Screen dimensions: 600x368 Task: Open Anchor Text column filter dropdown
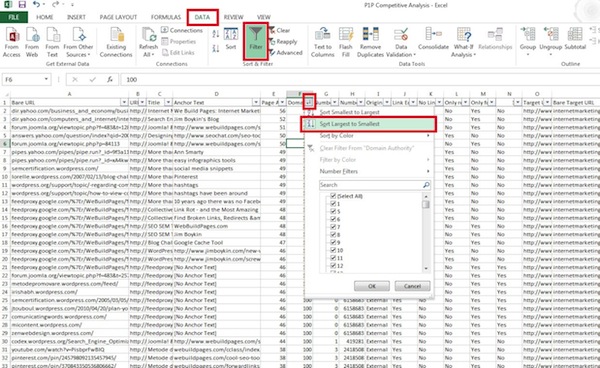pos(256,103)
